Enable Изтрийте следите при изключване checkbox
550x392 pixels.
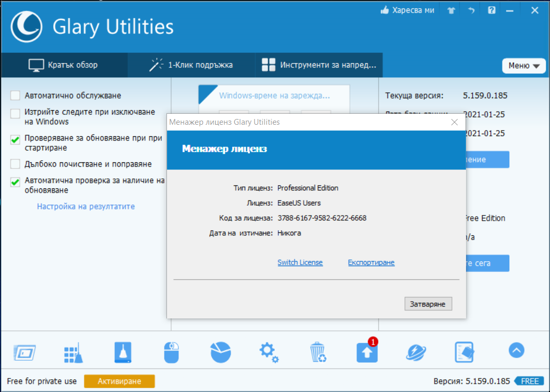pyautogui.click(x=15, y=113)
